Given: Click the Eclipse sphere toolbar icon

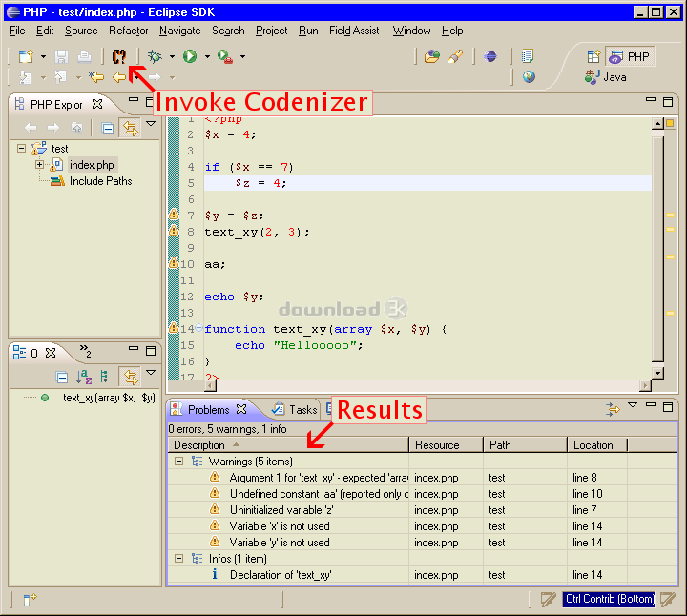Looking at the screenshot, I should point(490,56).
